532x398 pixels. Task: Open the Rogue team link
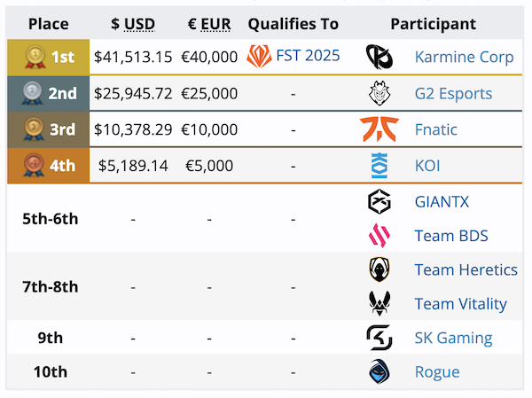coord(437,371)
